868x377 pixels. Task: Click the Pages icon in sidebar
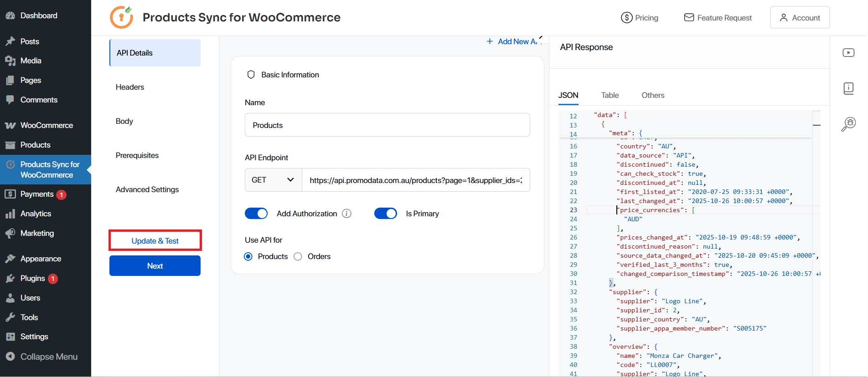(x=10, y=80)
